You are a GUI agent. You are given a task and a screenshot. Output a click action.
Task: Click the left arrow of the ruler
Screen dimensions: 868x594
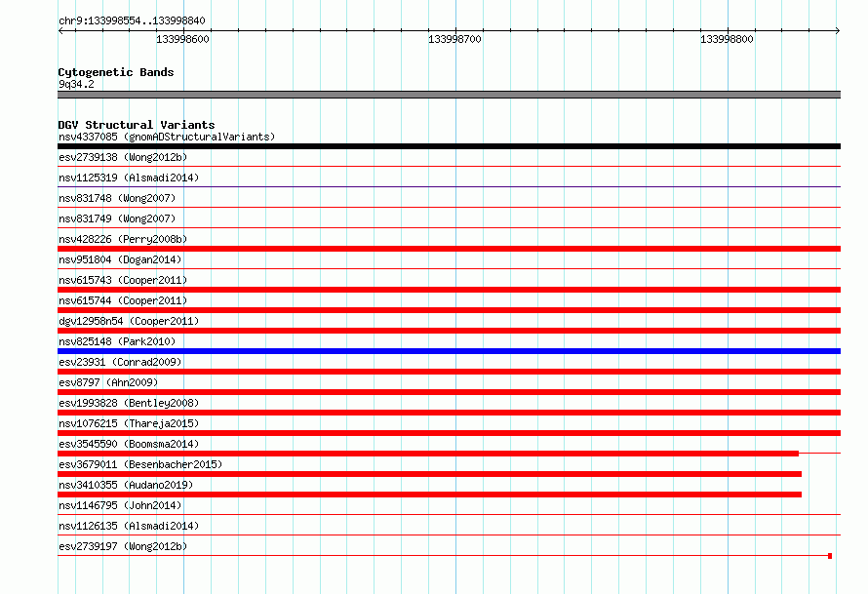60,30
